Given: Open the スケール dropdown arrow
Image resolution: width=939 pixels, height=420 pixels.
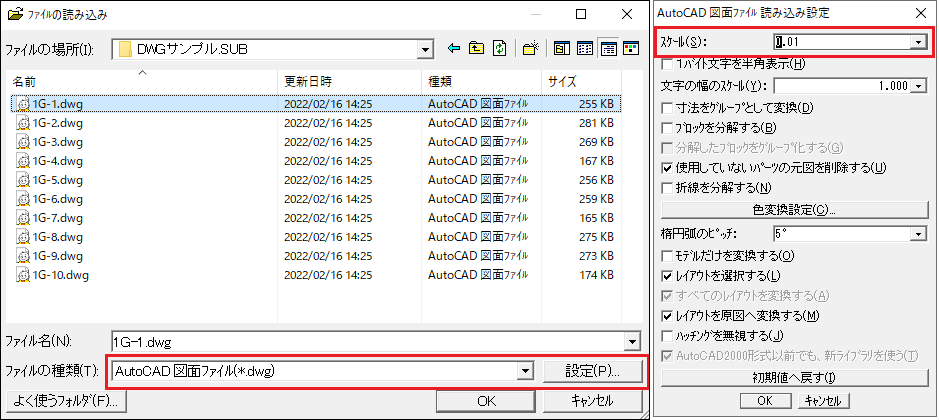Looking at the screenshot, I should pos(917,42).
